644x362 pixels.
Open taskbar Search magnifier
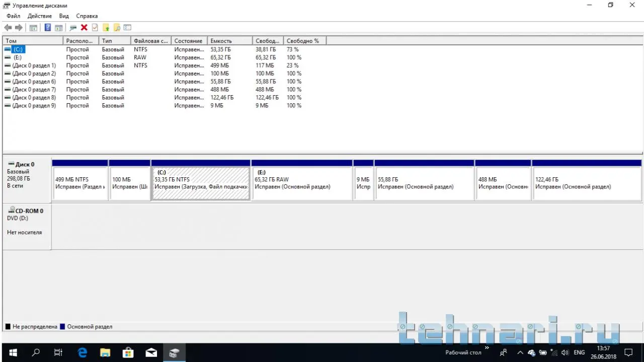pyautogui.click(x=36, y=352)
